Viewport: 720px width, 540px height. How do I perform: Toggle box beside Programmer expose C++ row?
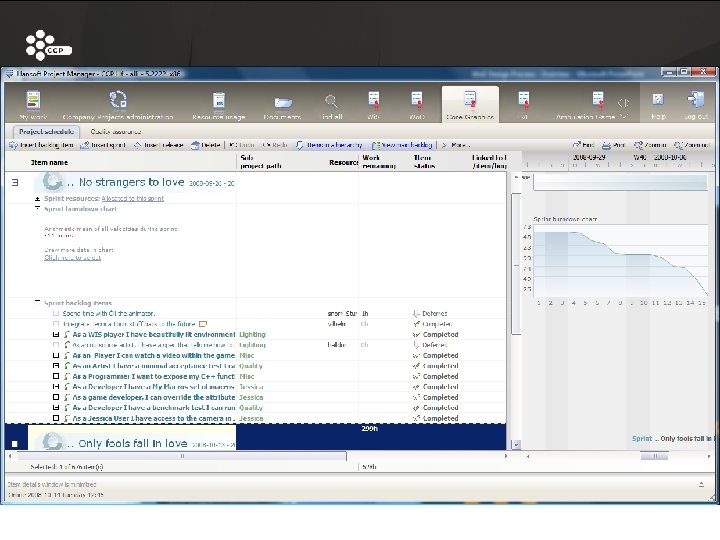(56, 377)
